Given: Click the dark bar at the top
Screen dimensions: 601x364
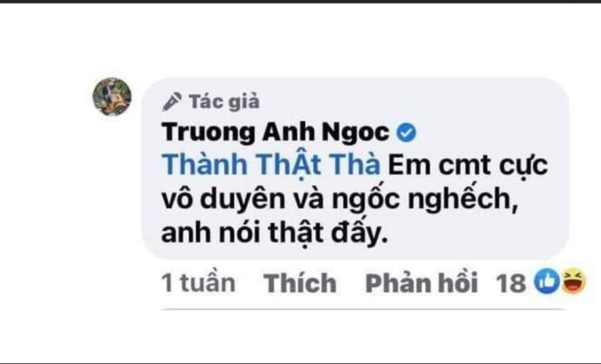Looking at the screenshot, I should (300, 1).
